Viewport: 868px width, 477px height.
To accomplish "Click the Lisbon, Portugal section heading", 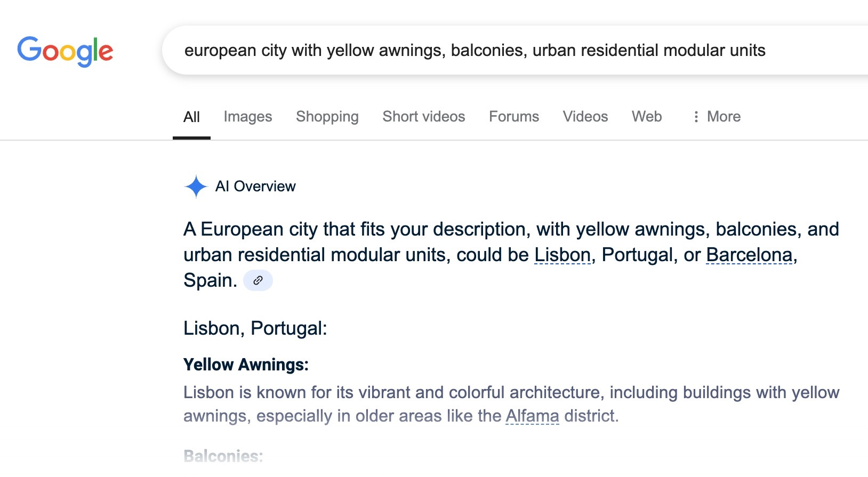I will [x=255, y=328].
